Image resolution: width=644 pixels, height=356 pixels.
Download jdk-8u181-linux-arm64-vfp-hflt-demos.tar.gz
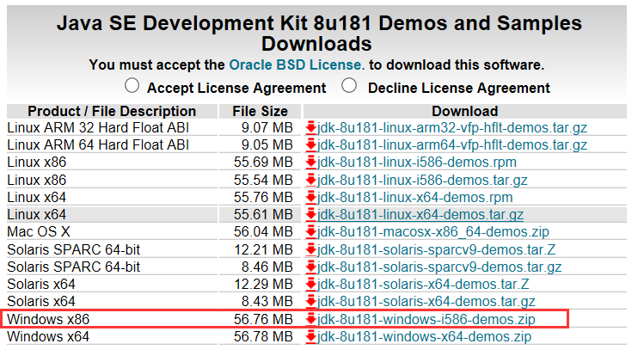tap(452, 145)
